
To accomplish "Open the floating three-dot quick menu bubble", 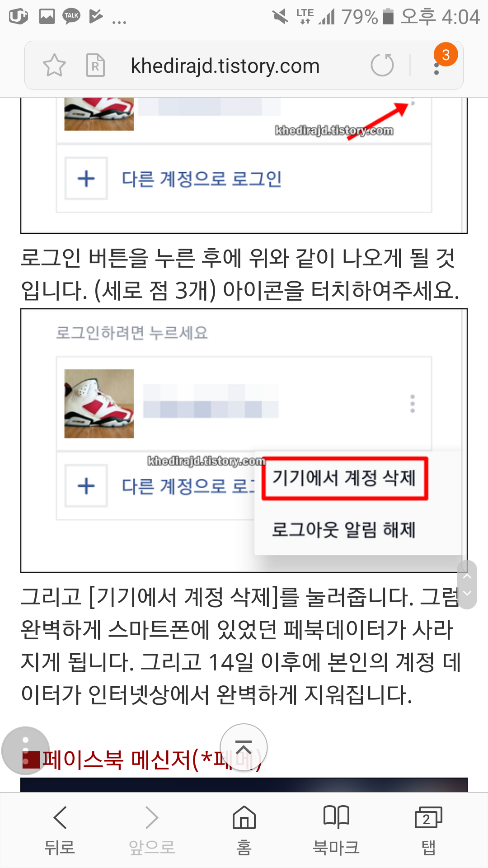I will pyautogui.click(x=25, y=750).
